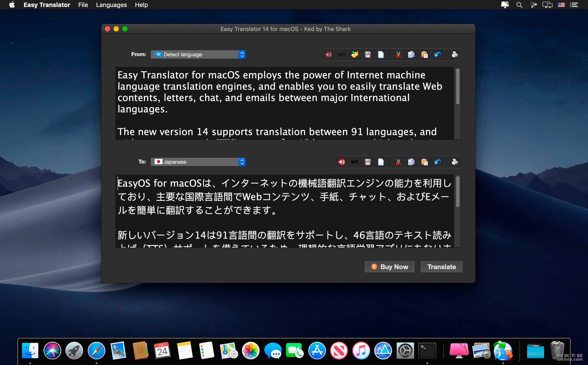The height and width of the screenshot is (365, 588).
Task: Launch Safari from the Dock
Action: (x=96, y=351)
